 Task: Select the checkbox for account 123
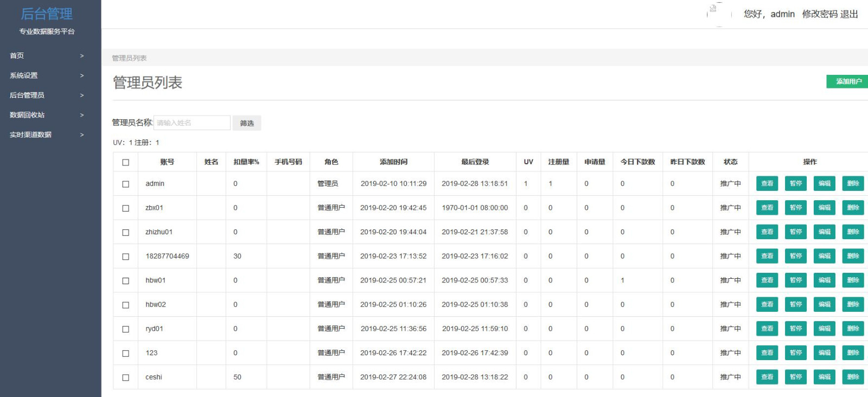tap(126, 353)
